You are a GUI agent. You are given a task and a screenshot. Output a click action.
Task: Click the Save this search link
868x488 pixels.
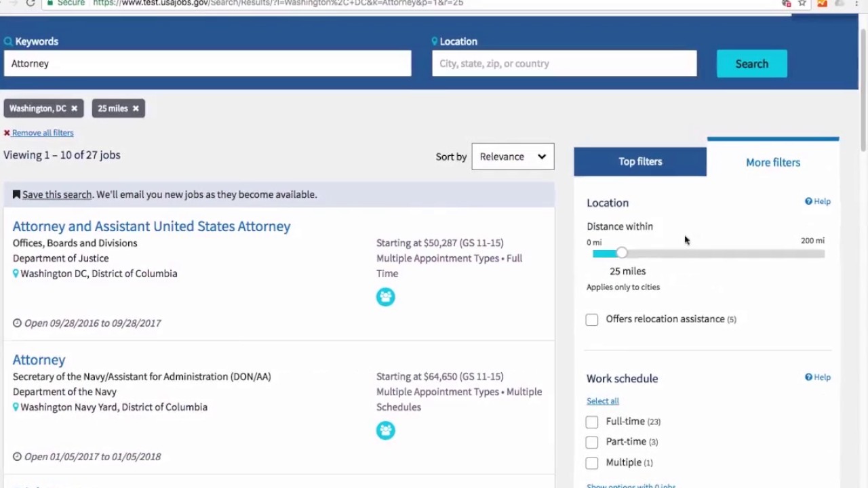(57, 195)
